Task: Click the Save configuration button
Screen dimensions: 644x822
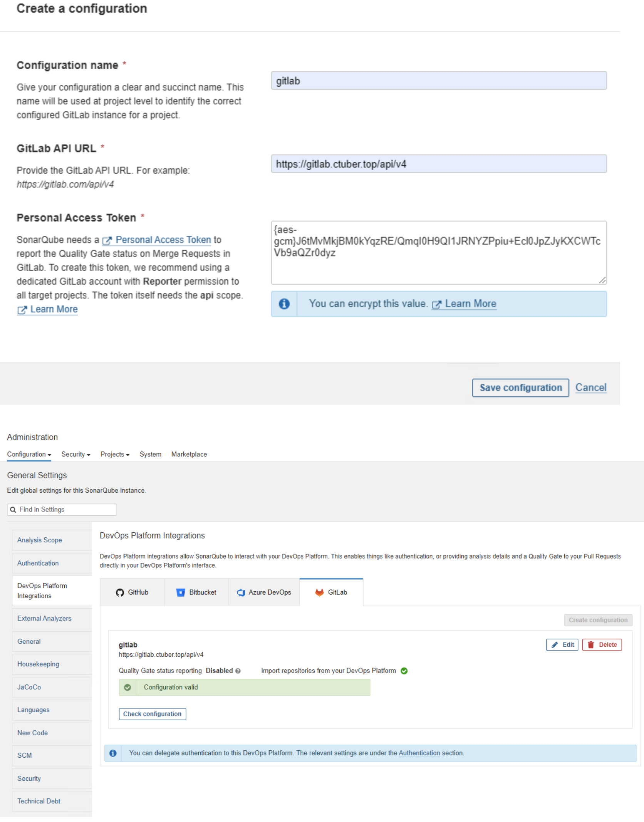Action: 520,388
